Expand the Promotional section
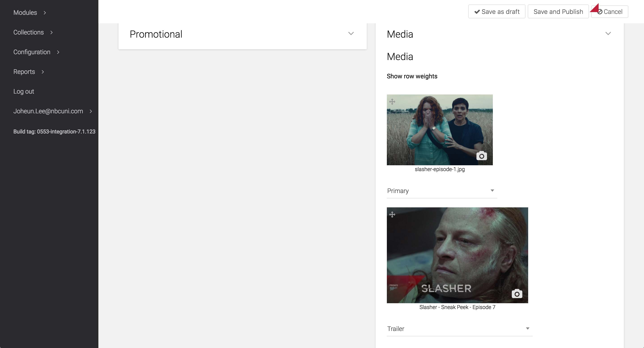 click(x=351, y=34)
